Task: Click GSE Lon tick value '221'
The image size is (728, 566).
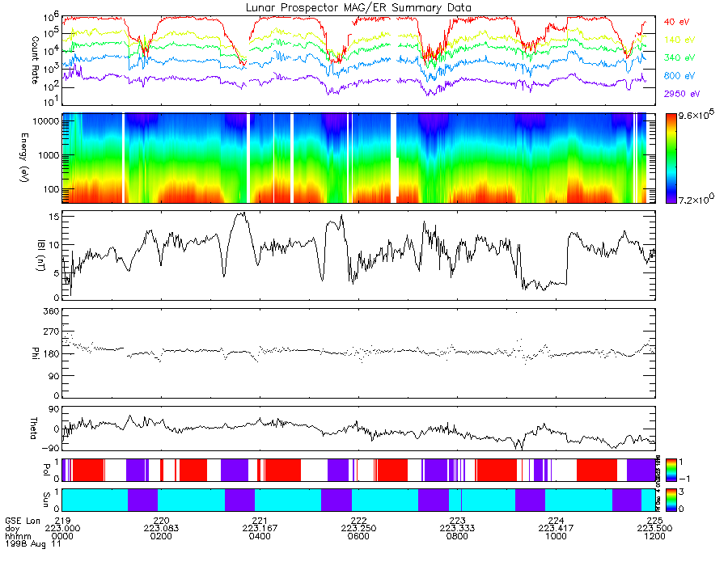Action: [260, 521]
